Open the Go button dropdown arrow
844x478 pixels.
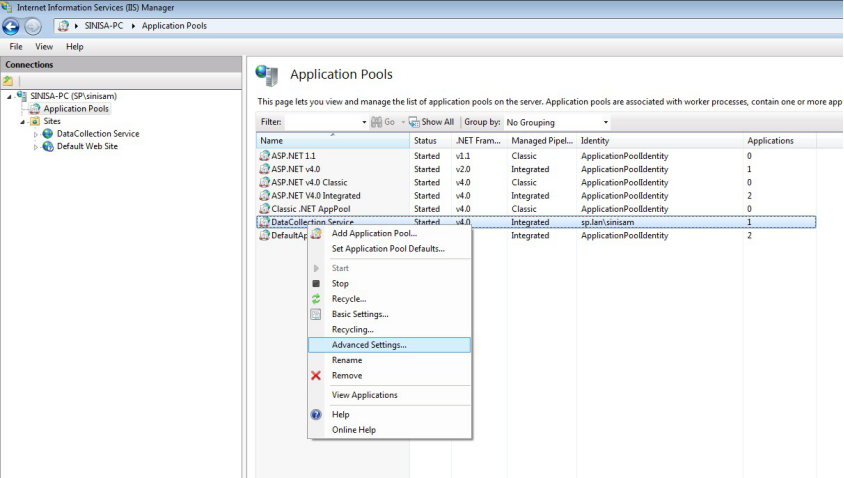click(403, 122)
